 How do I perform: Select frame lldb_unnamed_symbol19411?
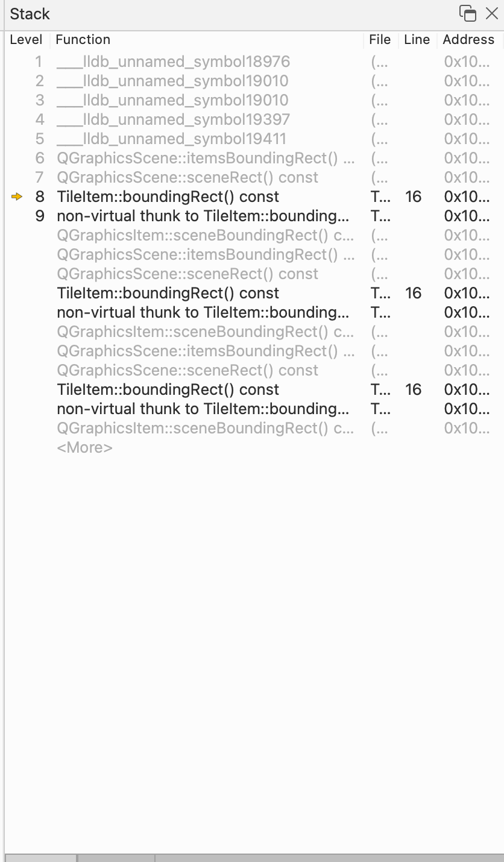171,139
